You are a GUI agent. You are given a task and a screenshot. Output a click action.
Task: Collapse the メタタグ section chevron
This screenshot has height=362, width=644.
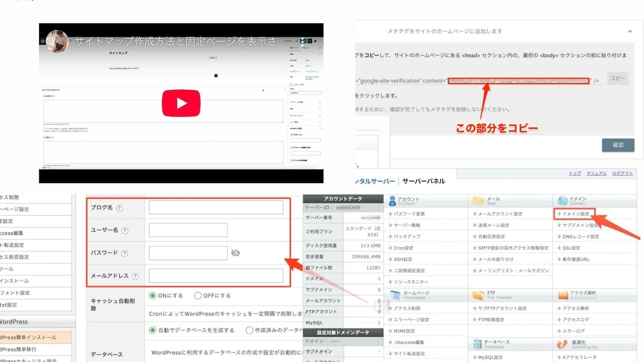tap(630, 32)
